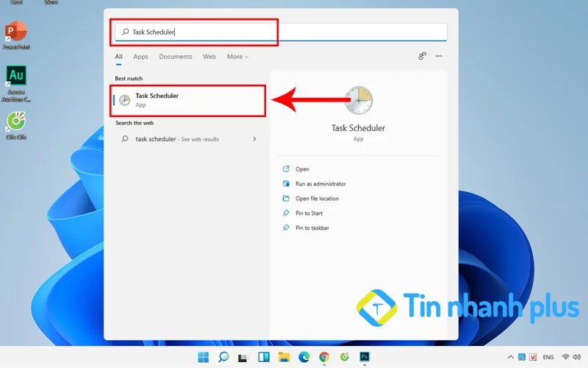This screenshot has width=588, height=368.
Task: Switch to the Documents tab
Action: coord(176,57)
